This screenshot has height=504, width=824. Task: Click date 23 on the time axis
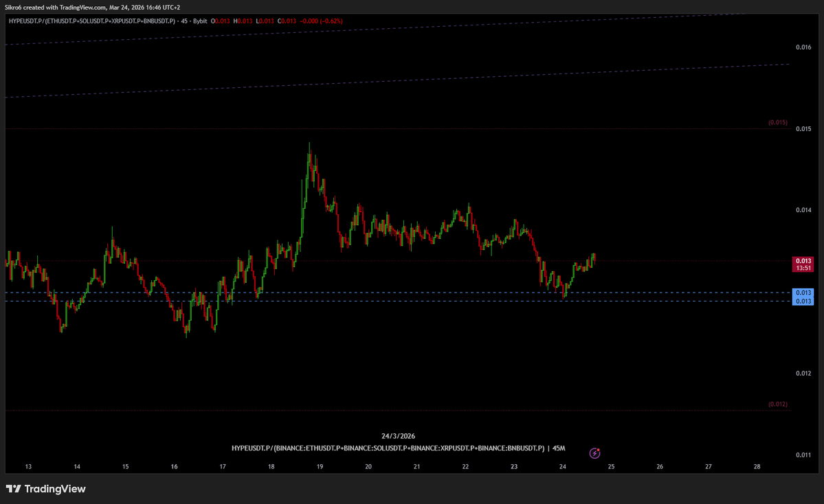514,466
